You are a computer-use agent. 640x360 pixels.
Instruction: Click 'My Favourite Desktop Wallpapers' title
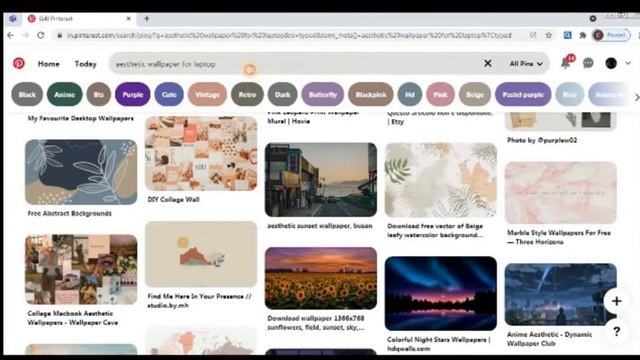click(x=80, y=118)
